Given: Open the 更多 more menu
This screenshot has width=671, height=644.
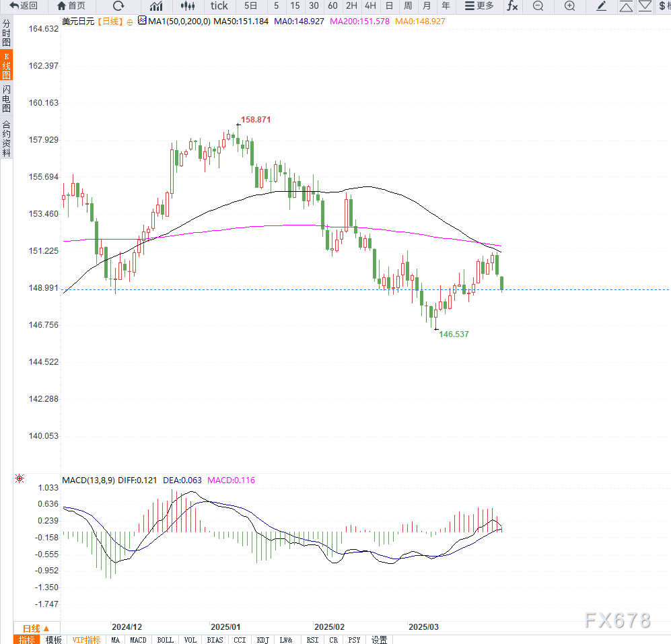Looking at the screenshot, I should click(x=479, y=6).
